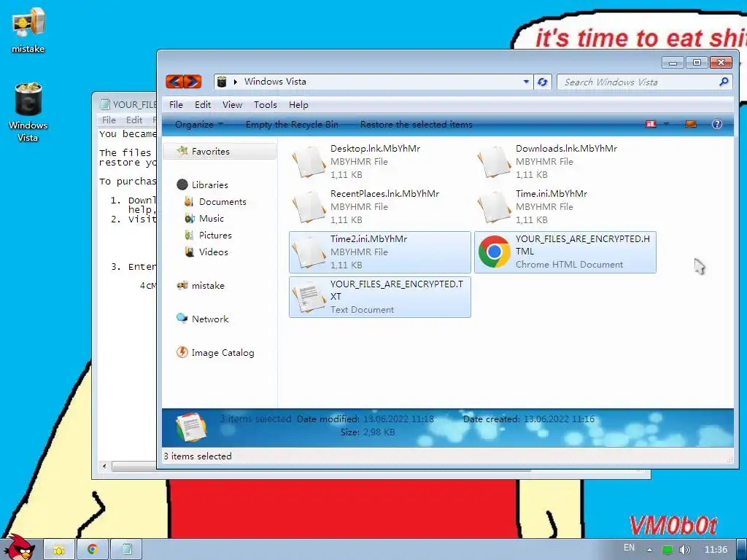Click Notepad horizontal scrollbar left arrow
Screen dimensions: 747x560
104,466
